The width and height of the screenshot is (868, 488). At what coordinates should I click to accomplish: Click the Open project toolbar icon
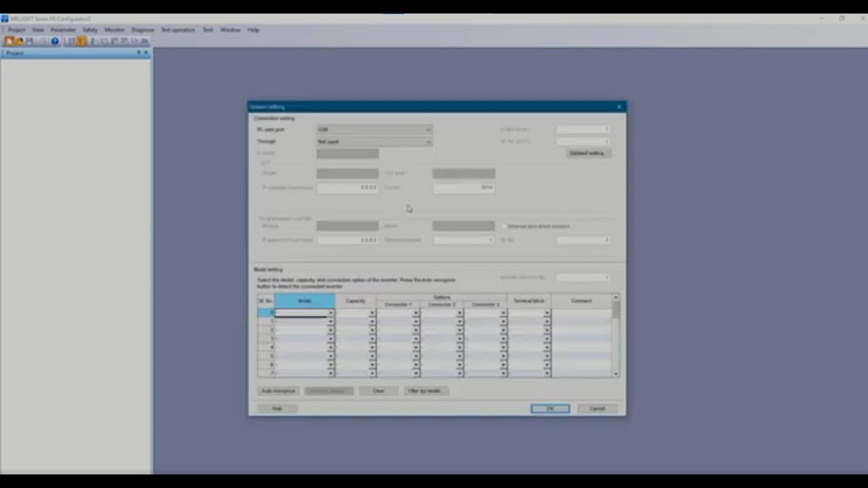20,41
